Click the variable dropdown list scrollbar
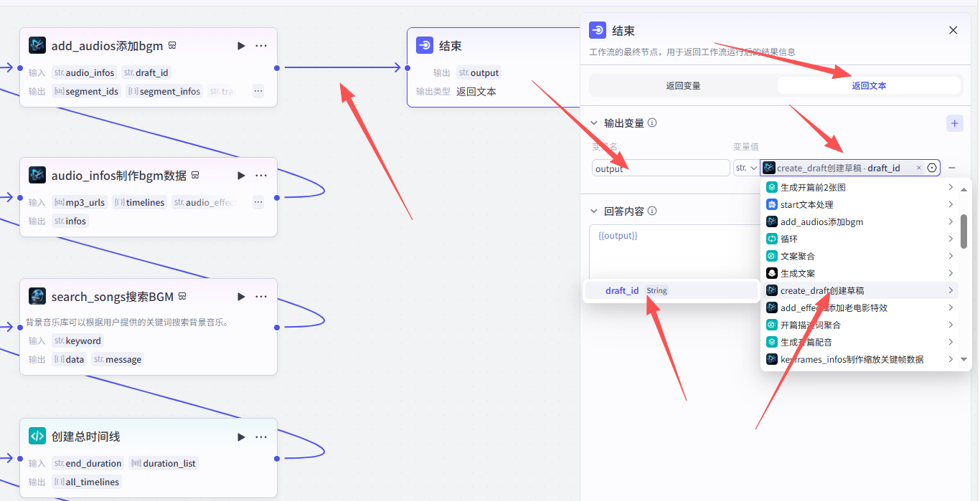980x501 pixels. click(x=963, y=231)
